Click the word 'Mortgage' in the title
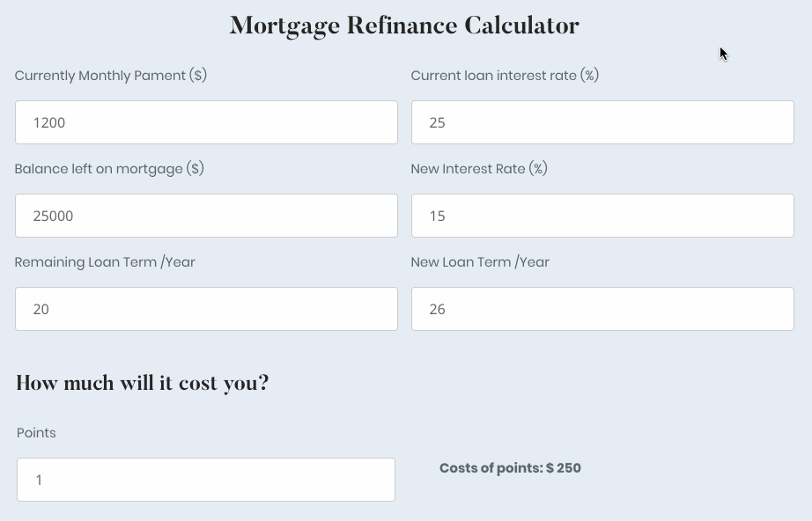812x521 pixels. pos(284,26)
